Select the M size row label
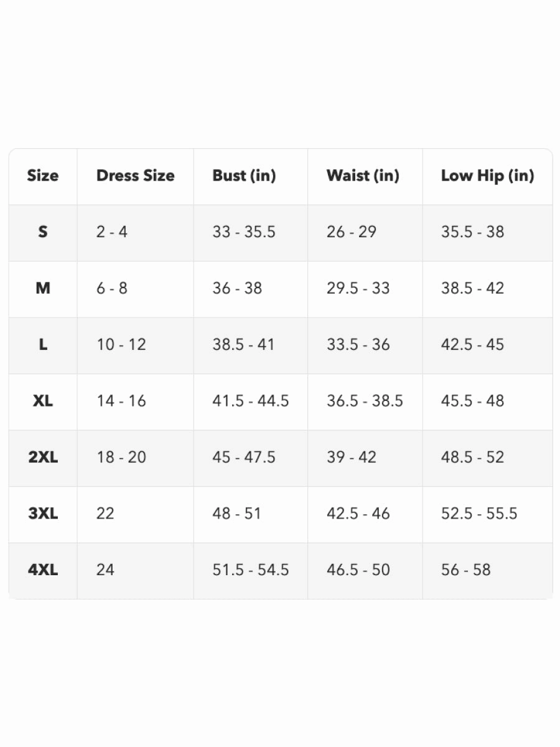560x747 pixels. [x=43, y=288]
